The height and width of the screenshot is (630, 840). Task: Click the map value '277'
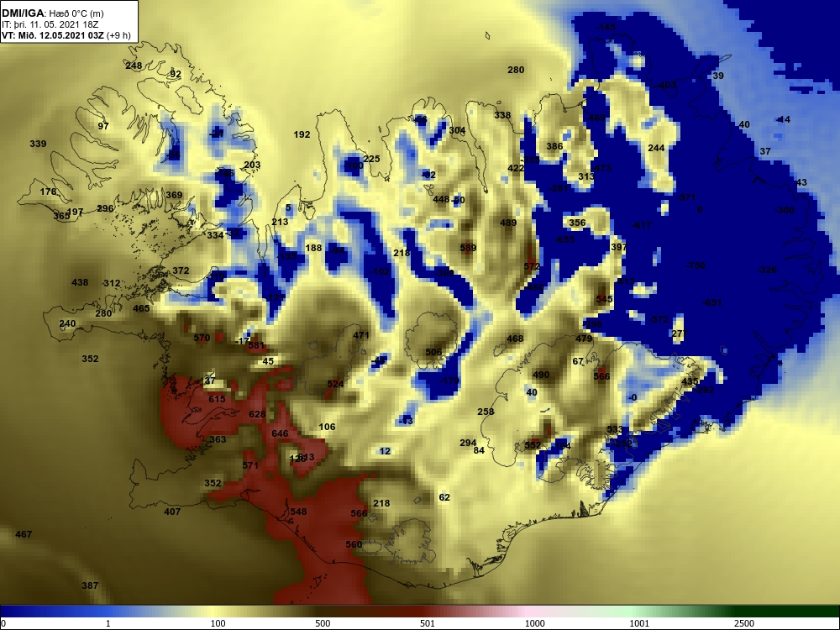click(680, 334)
